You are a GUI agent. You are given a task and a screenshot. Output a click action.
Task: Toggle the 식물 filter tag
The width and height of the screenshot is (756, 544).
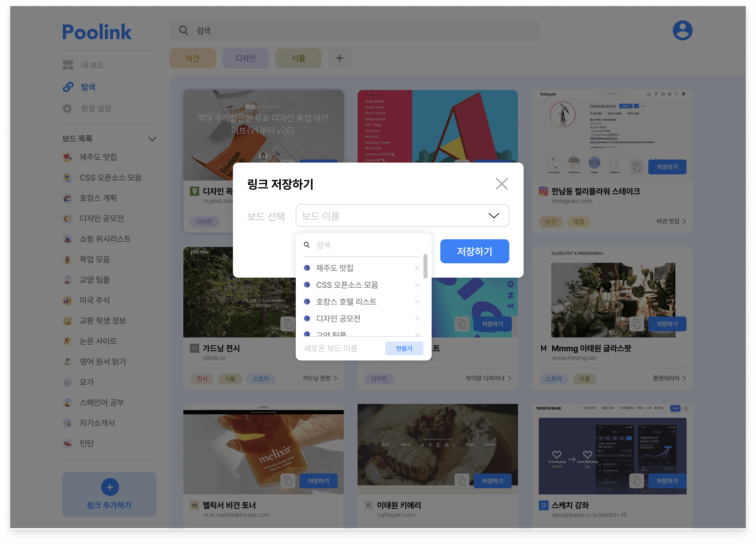coord(298,58)
